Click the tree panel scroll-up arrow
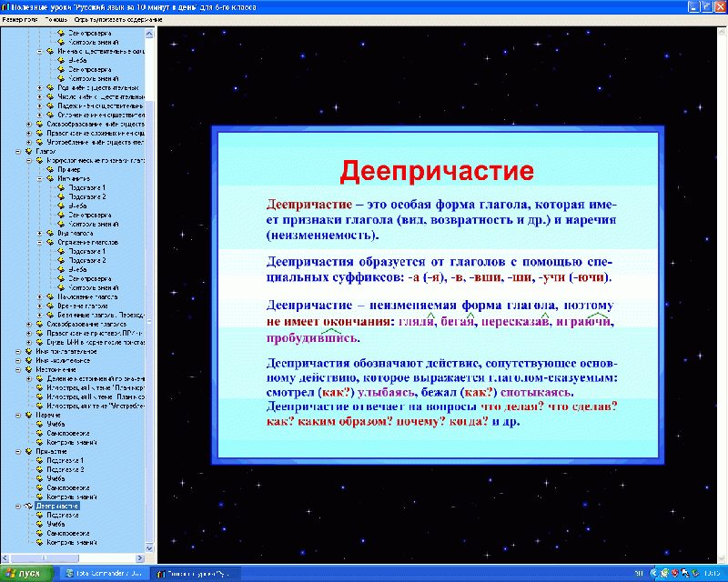The height and width of the screenshot is (582, 728). pos(149,34)
